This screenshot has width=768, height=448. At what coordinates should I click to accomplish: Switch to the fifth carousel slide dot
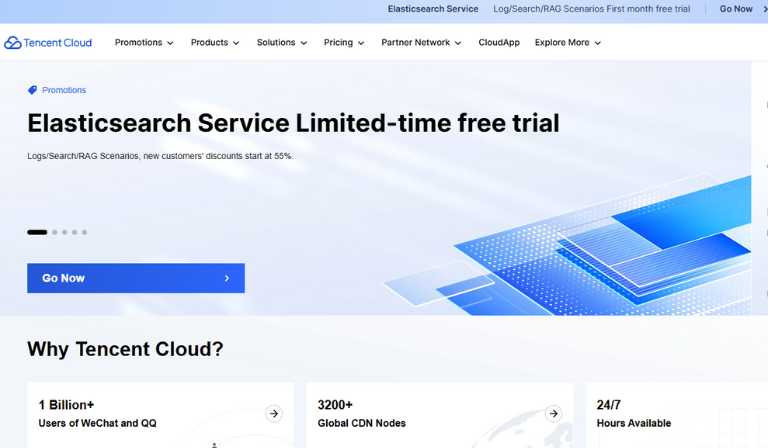pyautogui.click(x=84, y=233)
